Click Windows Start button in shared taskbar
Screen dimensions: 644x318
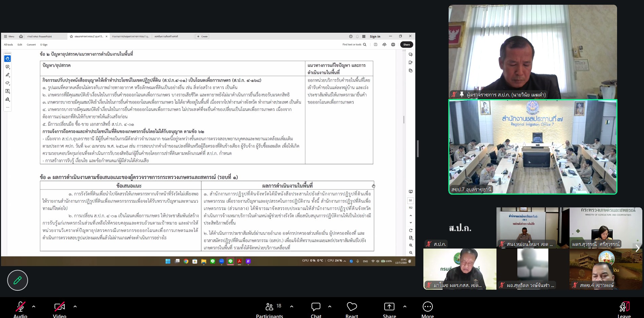click(168, 261)
